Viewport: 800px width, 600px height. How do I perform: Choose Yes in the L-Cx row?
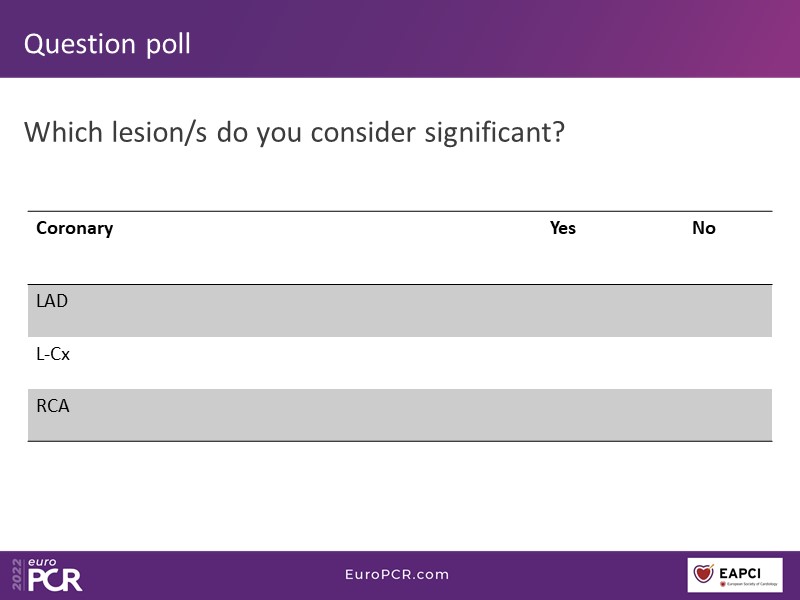pyautogui.click(x=563, y=362)
